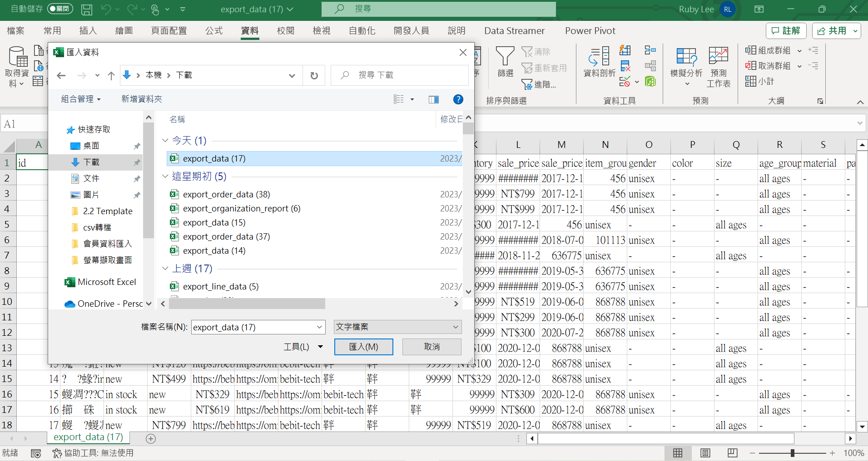Click Subtotal (小計) button
This screenshot has width=868, height=461.
[759, 81]
